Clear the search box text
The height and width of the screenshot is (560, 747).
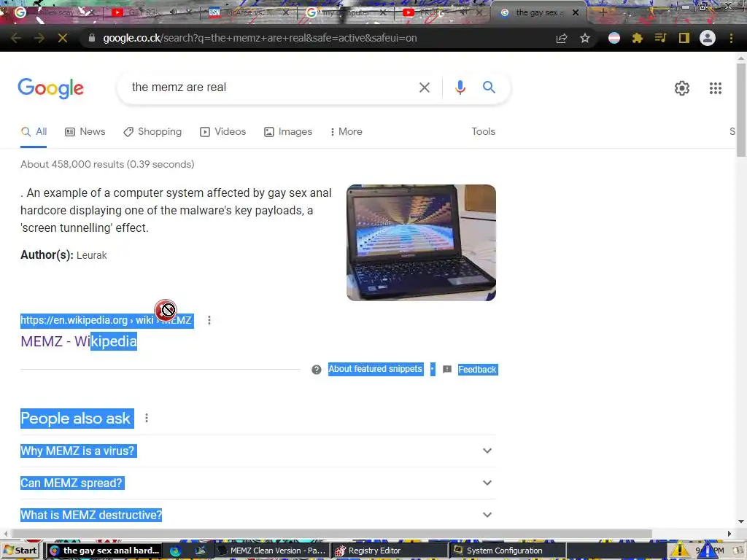pyautogui.click(x=424, y=87)
